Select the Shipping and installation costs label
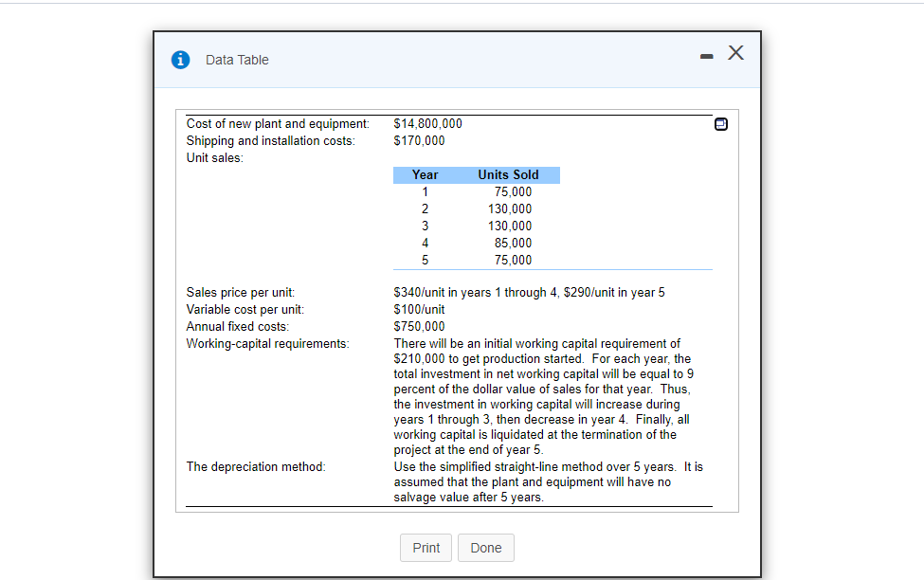This screenshot has height=580, width=924. pyautogui.click(x=272, y=140)
